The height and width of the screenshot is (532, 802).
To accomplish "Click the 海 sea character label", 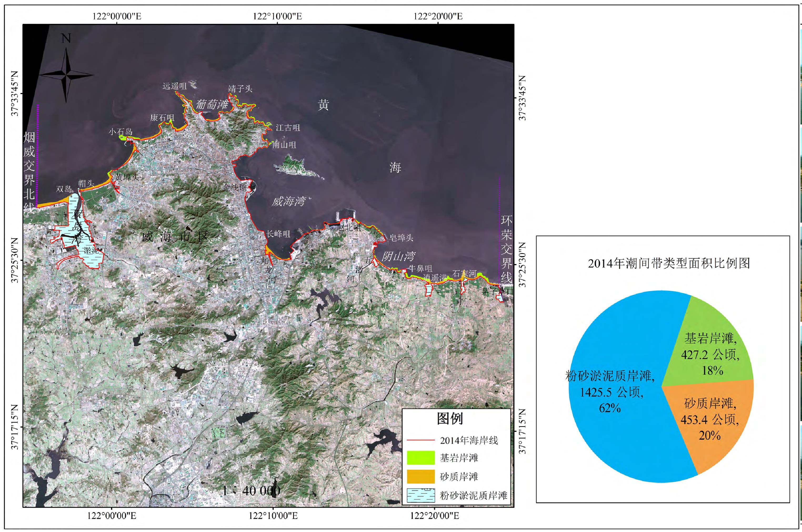I will pyautogui.click(x=395, y=167).
